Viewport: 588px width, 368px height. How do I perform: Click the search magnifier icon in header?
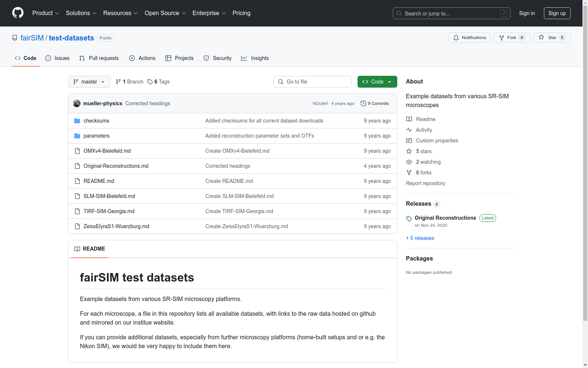(x=399, y=13)
